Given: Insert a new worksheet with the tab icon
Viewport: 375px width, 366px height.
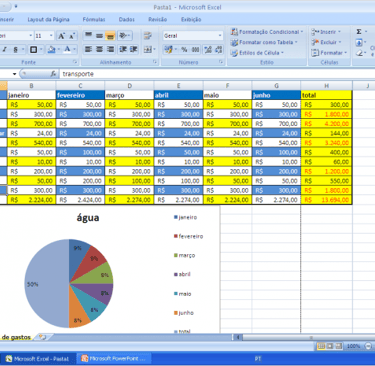Looking at the screenshot, I should point(42,337).
